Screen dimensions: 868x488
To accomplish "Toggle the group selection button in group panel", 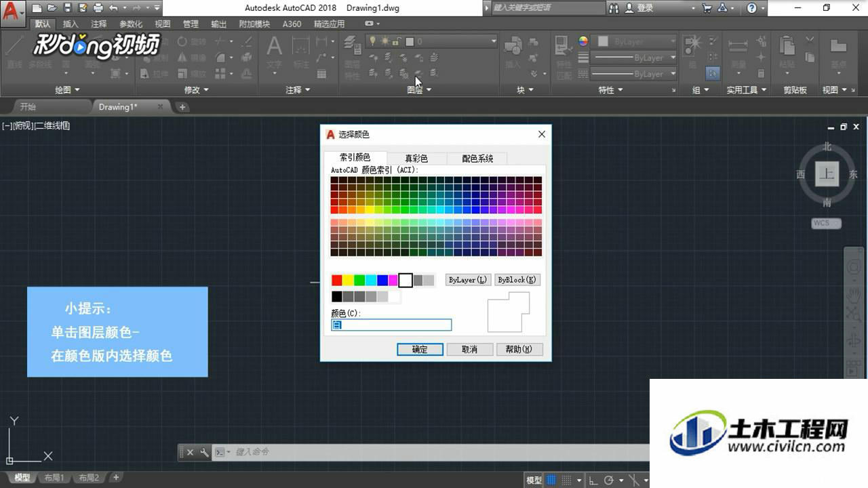I will (712, 73).
